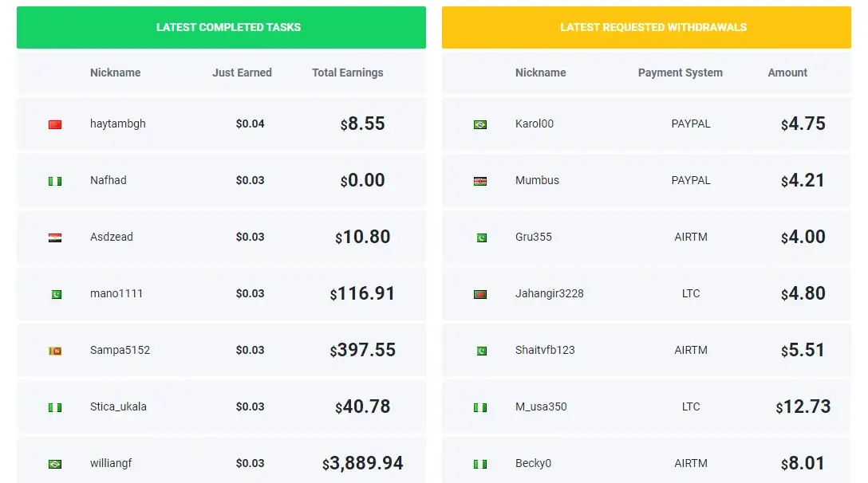Click the $4.00 withdrawal amount

click(803, 237)
